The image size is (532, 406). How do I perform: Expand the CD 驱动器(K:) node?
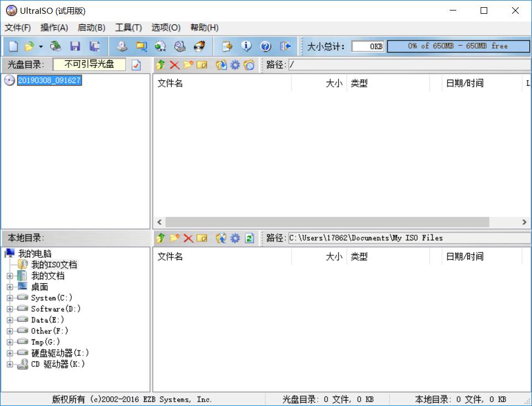(x=9, y=364)
